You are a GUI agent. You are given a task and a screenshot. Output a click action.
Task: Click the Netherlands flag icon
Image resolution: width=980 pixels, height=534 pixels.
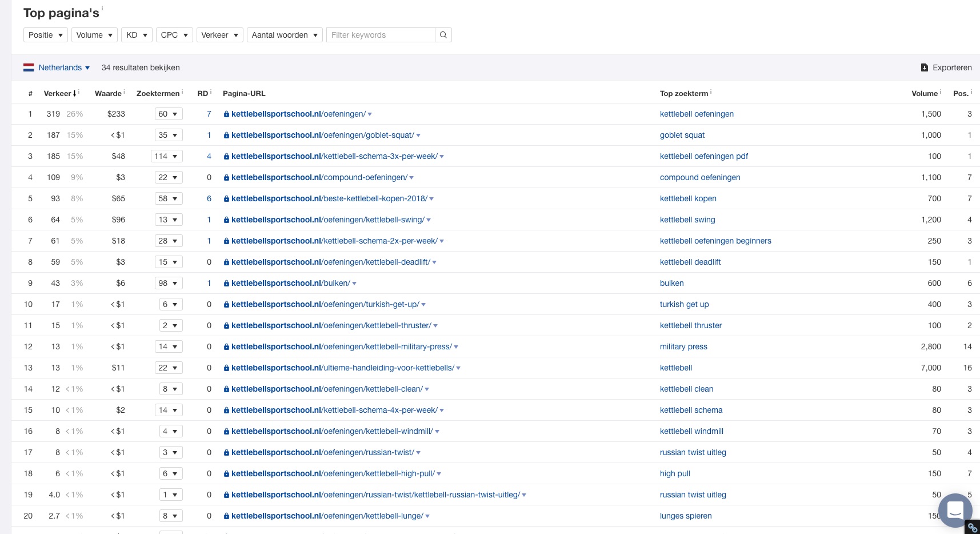click(29, 67)
